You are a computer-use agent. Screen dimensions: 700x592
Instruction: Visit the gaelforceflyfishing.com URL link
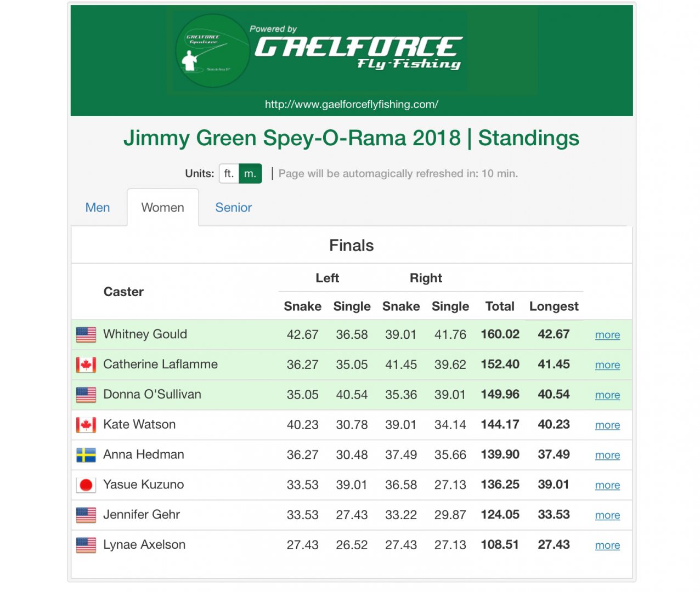352,104
